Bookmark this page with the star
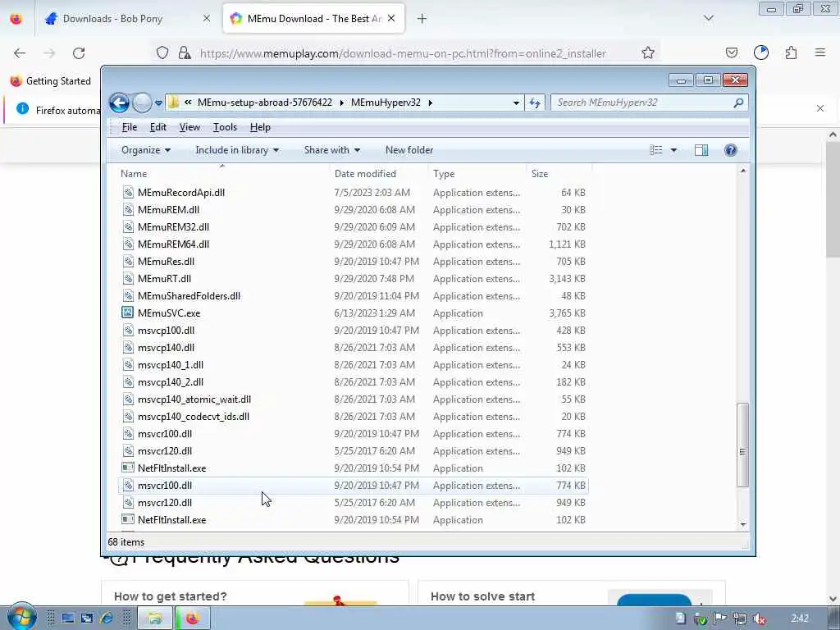 [648, 53]
